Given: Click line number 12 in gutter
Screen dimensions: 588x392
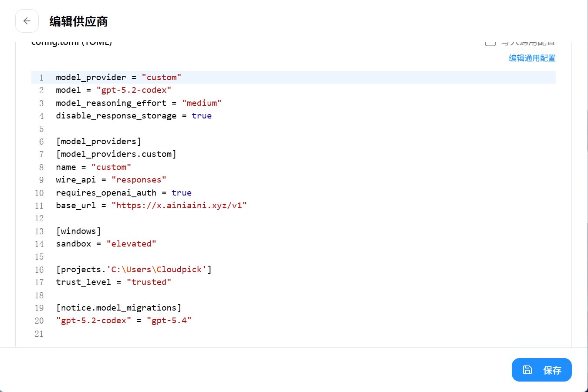Looking at the screenshot, I should [x=39, y=219].
